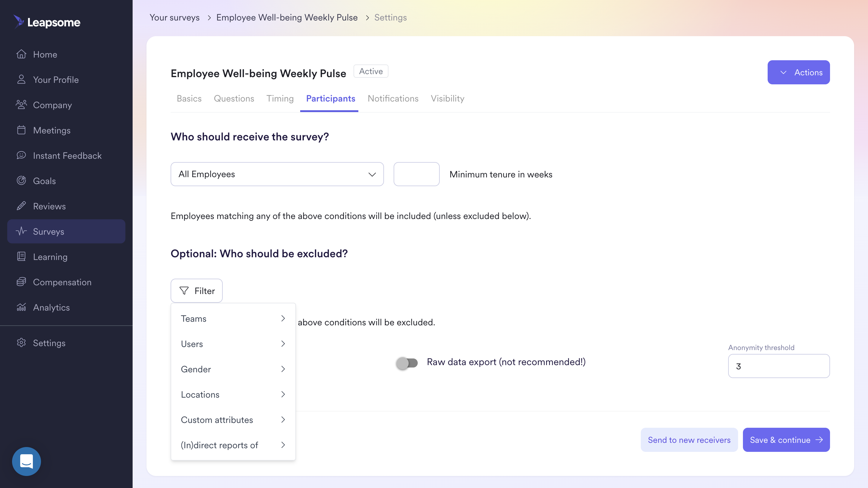
Task: Click the Surveys pulse icon
Action: click(21, 231)
